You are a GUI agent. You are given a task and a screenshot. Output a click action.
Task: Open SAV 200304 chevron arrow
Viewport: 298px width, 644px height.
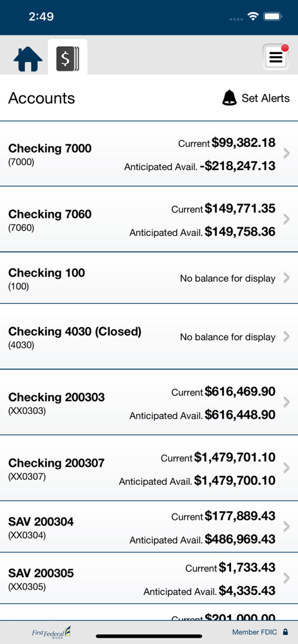coord(287,527)
